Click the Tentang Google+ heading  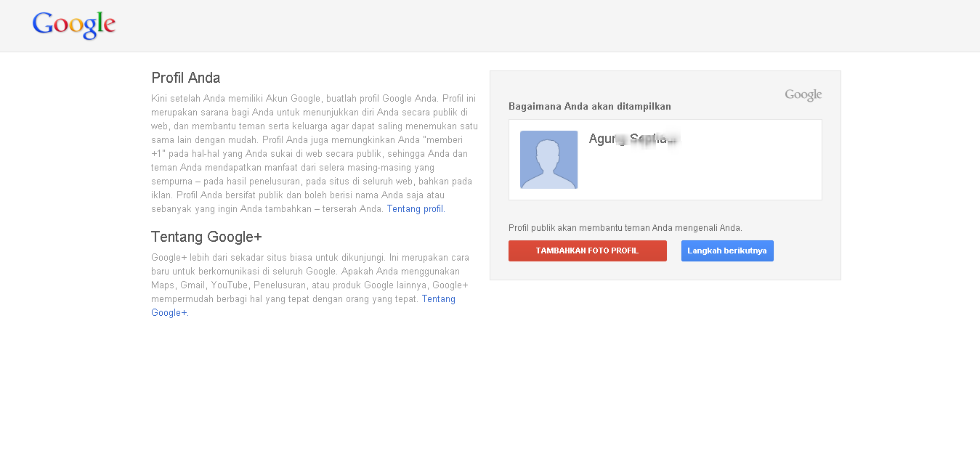206,237
